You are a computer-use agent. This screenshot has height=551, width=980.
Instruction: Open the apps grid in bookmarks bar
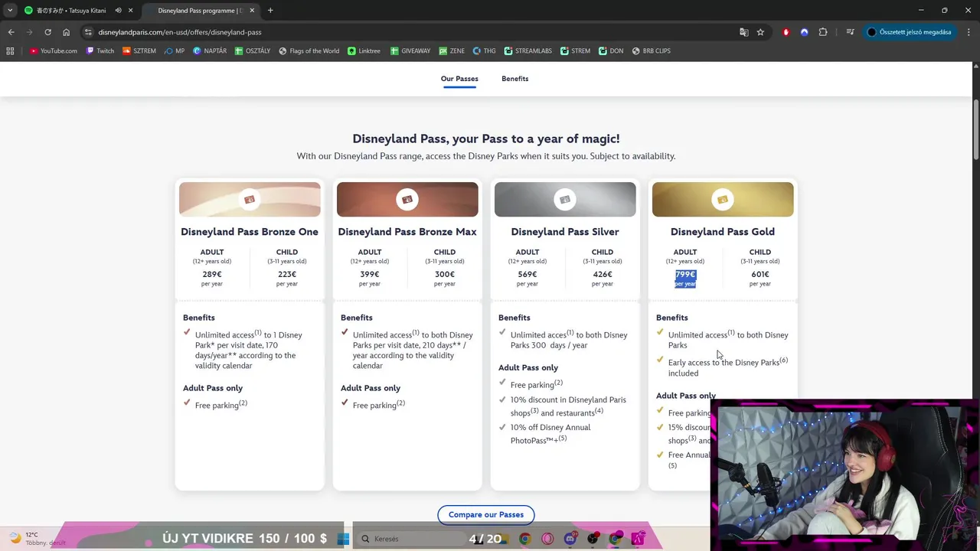10,51
